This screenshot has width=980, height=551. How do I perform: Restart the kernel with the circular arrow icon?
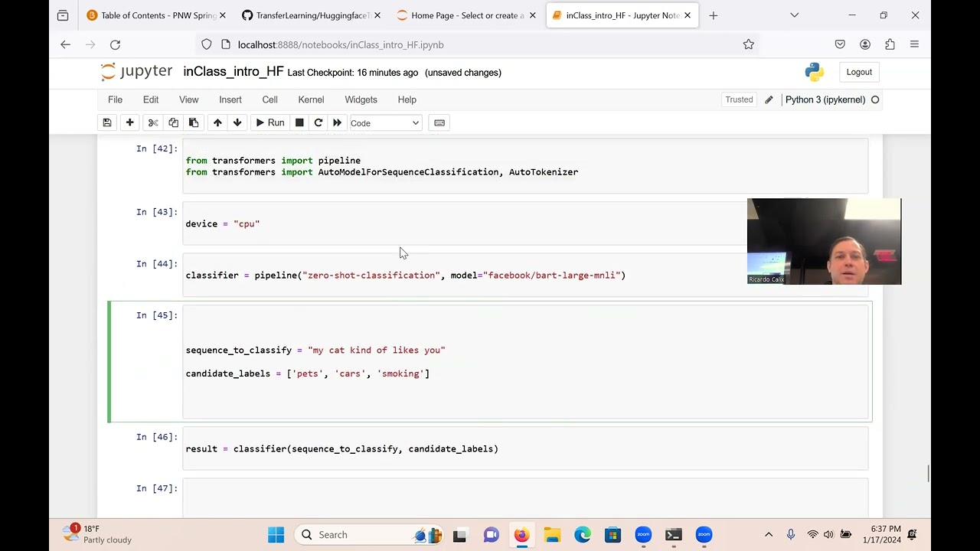318,122
